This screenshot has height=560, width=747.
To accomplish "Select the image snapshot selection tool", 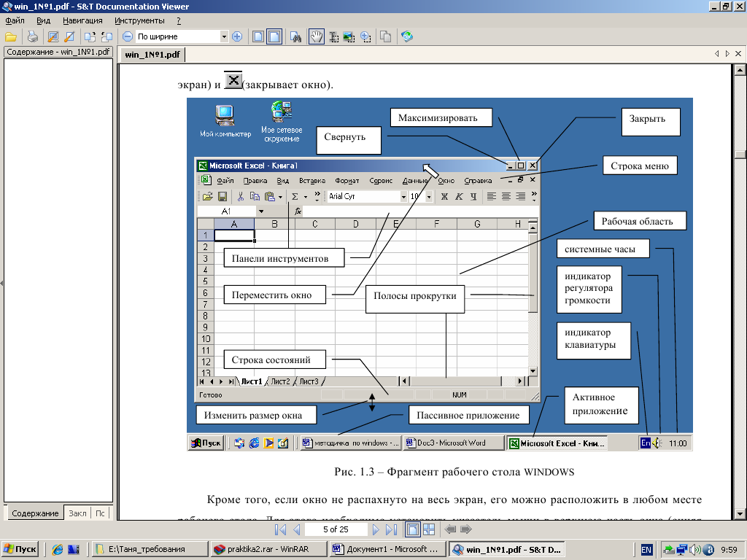I will coord(349,36).
